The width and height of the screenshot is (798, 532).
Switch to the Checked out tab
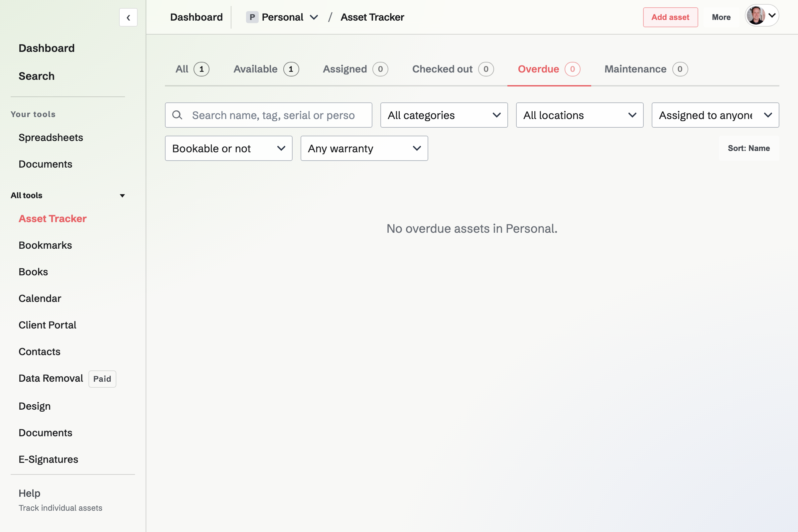[x=453, y=69]
